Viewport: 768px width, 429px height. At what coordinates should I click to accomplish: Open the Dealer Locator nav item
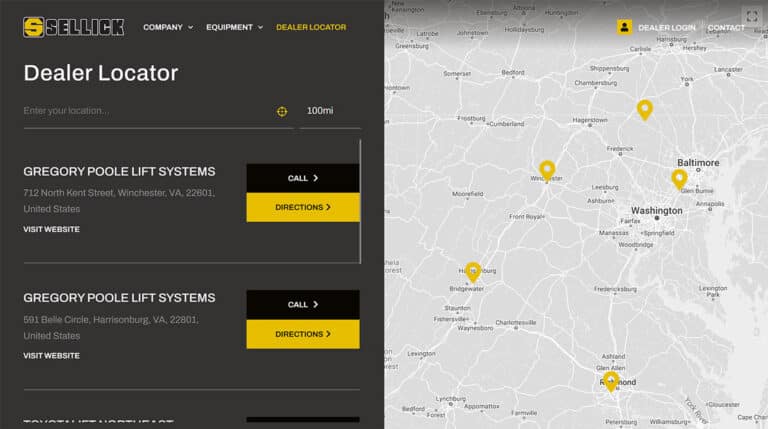(311, 27)
